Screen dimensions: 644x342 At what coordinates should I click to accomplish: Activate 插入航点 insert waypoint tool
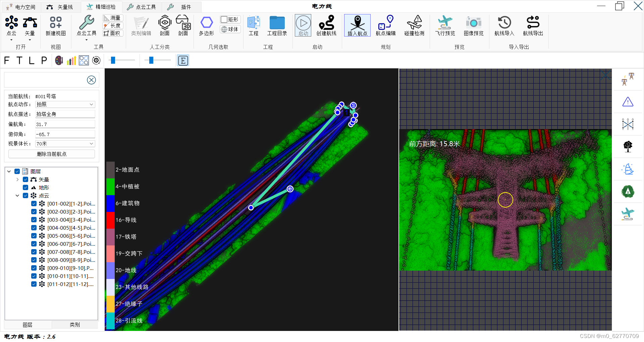tap(358, 25)
